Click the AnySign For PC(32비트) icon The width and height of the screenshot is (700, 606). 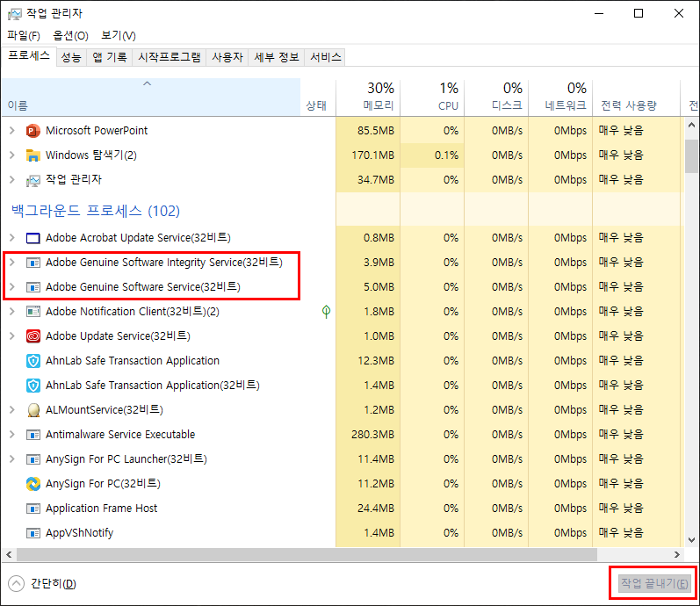[33, 484]
